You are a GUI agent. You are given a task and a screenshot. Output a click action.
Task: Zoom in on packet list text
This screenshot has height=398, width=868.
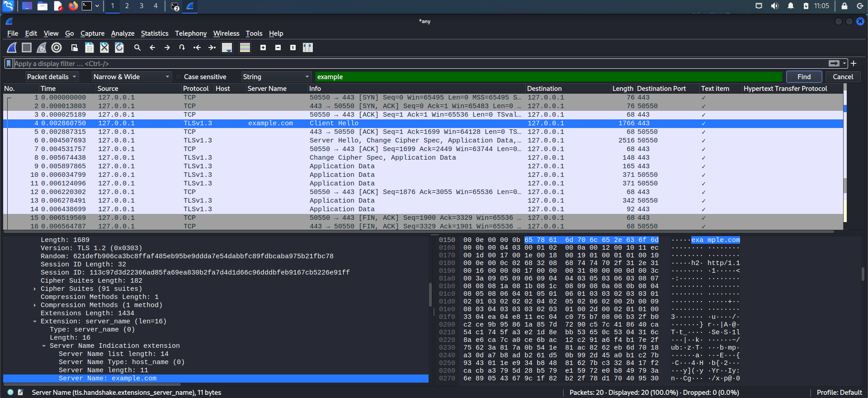click(263, 47)
